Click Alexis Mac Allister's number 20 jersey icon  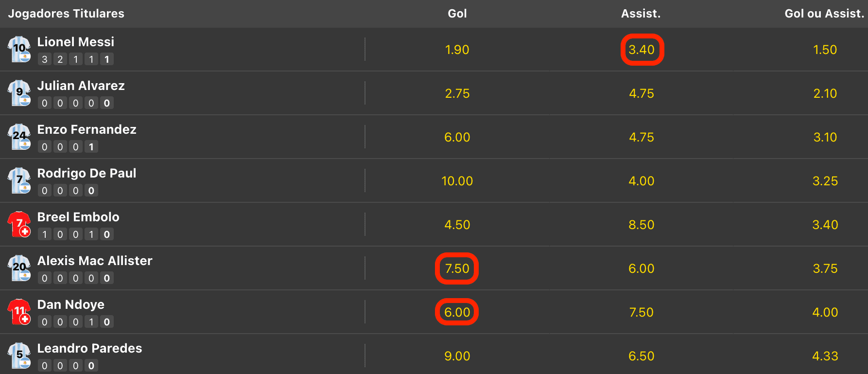(x=19, y=268)
